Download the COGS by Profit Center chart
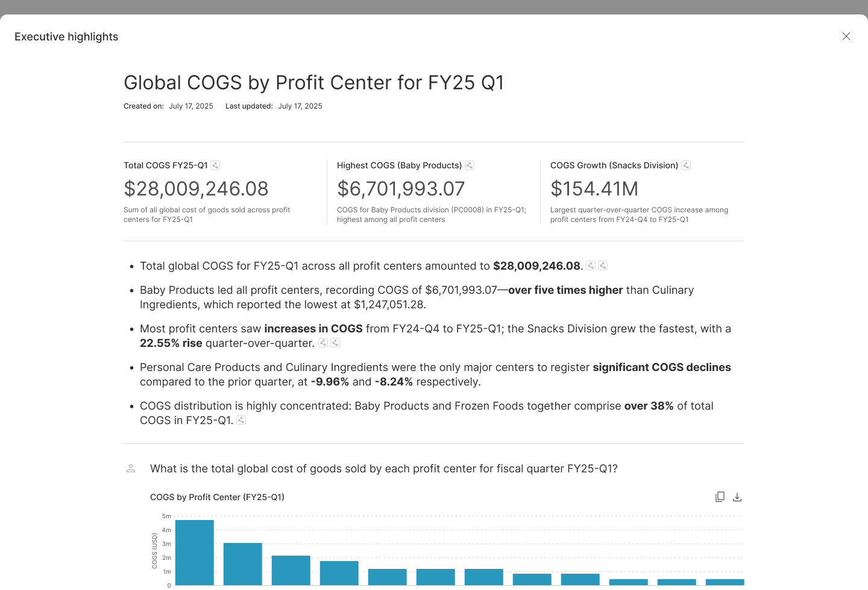This screenshot has width=868, height=590. [x=737, y=497]
